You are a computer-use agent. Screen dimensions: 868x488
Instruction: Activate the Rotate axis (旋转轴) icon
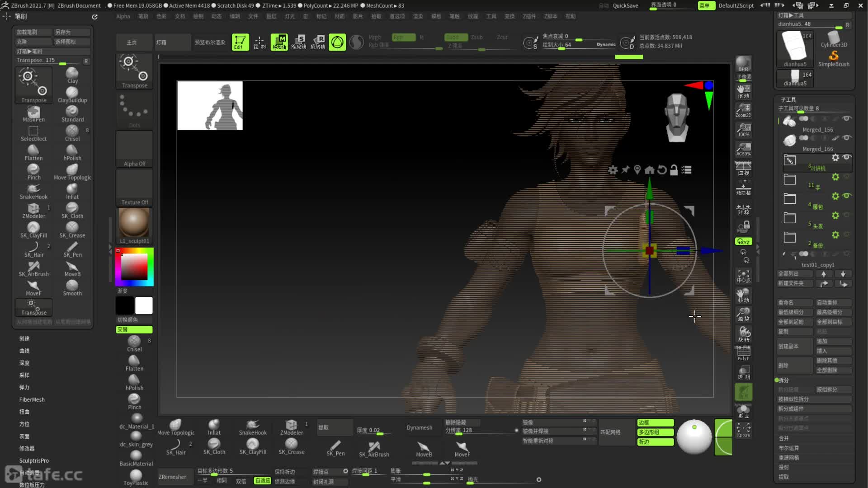point(318,42)
